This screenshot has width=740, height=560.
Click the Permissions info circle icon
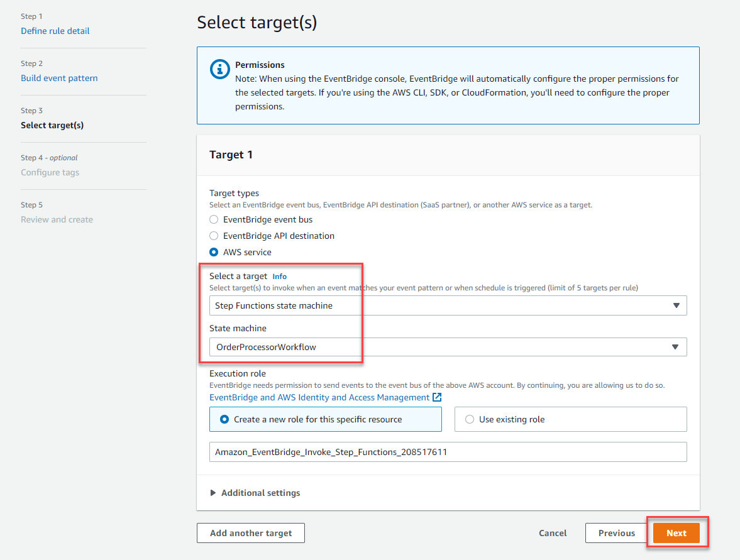click(219, 69)
